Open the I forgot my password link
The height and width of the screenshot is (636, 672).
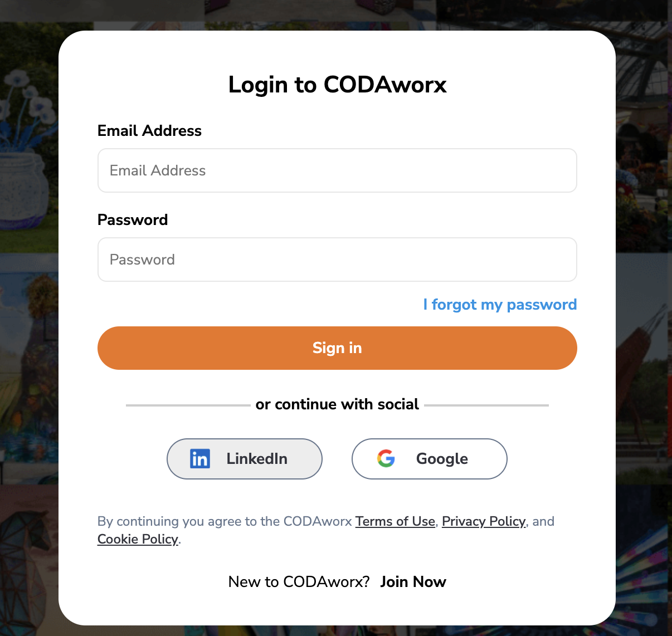[500, 305]
